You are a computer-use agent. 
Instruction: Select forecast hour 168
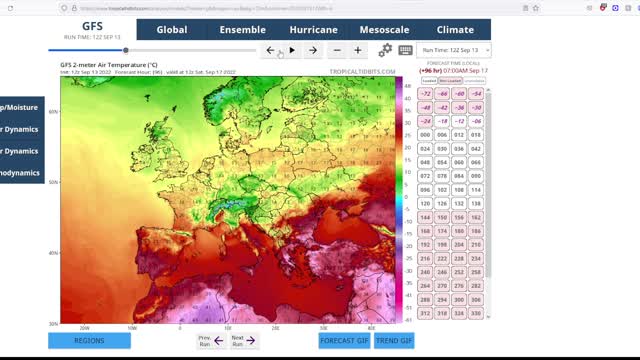pyautogui.click(x=425, y=231)
